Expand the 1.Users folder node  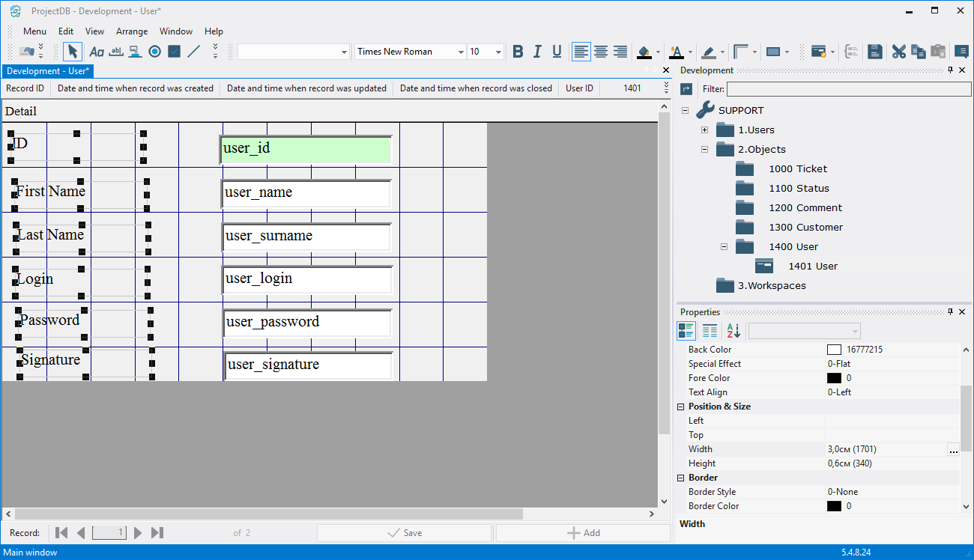pyautogui.click(x=704, y=130)
